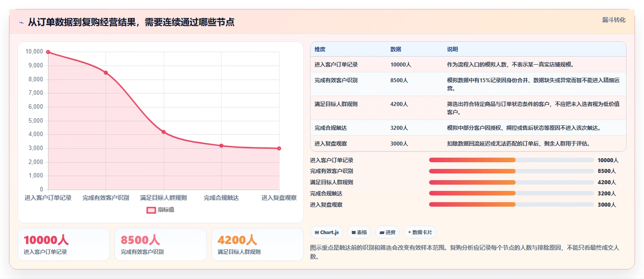The image size is (644, 279).
Task: Click the 3000人 cell in the table
Action: pos(399,143)
